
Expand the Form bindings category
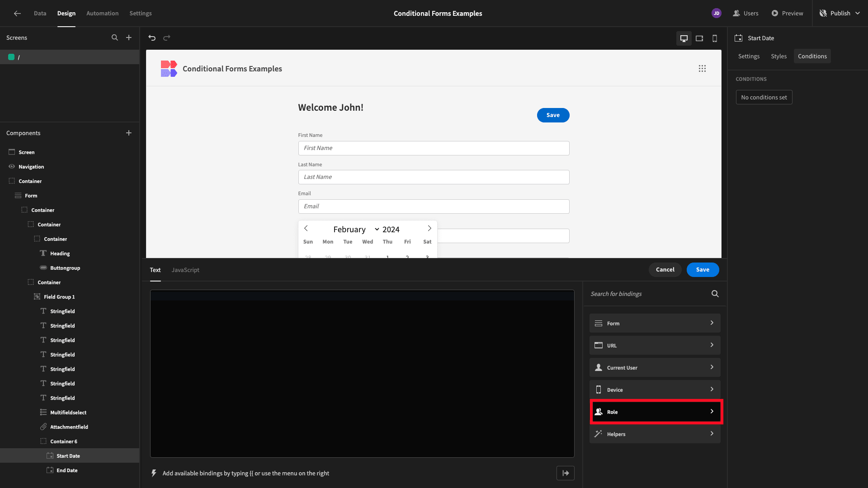pos(655,323)
